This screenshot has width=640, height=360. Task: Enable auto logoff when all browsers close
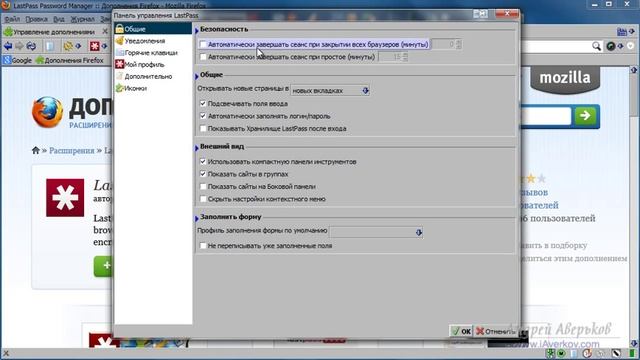point(203,44)
